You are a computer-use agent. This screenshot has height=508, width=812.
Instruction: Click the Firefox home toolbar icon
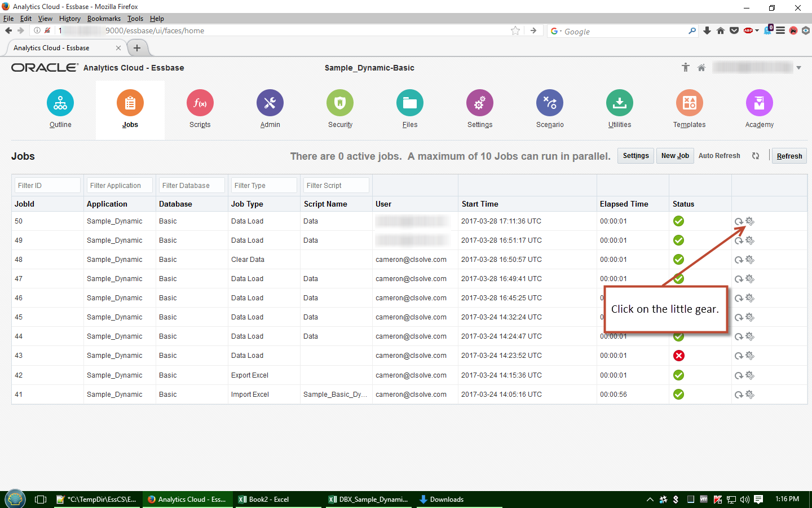[721, 30]
